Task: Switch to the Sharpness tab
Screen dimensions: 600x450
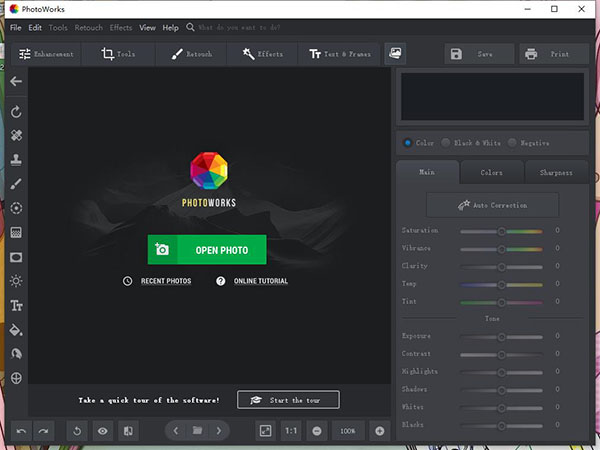Action: tap(556, 173)
